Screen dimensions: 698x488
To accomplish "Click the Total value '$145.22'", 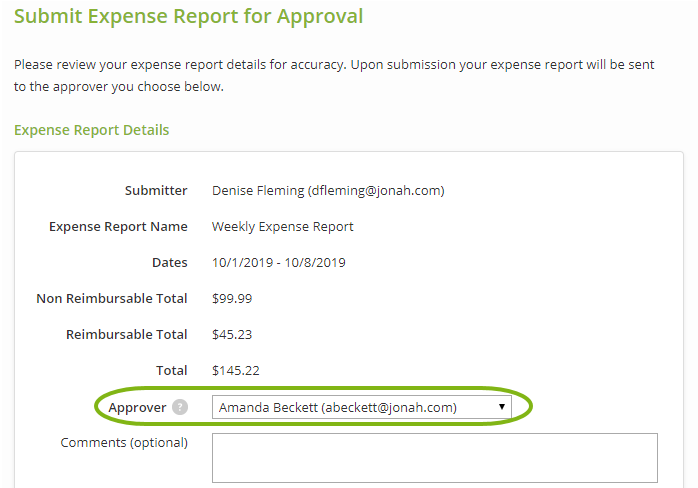I will click(x=235, y=370).
